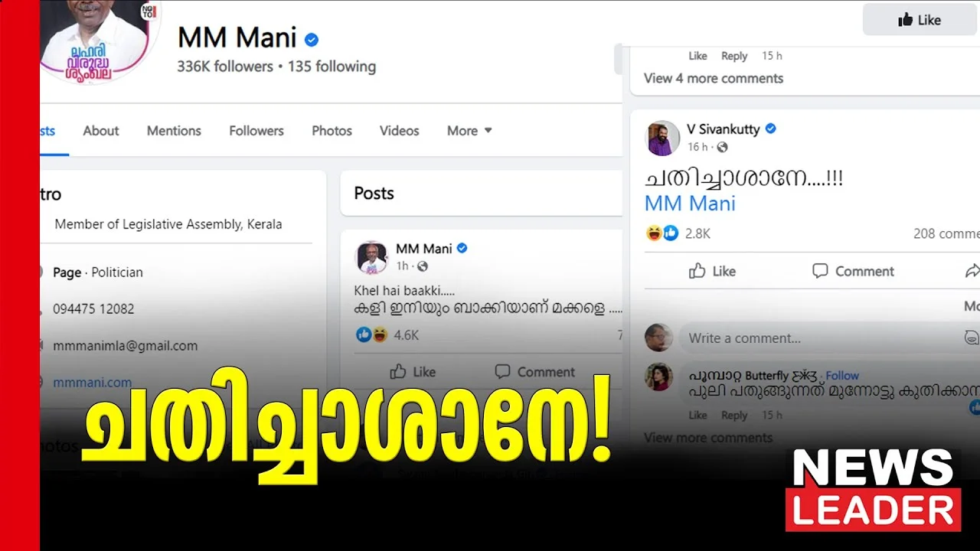Click MM Mani profile picture in post
Screen dimensions: 980x551
372,257
